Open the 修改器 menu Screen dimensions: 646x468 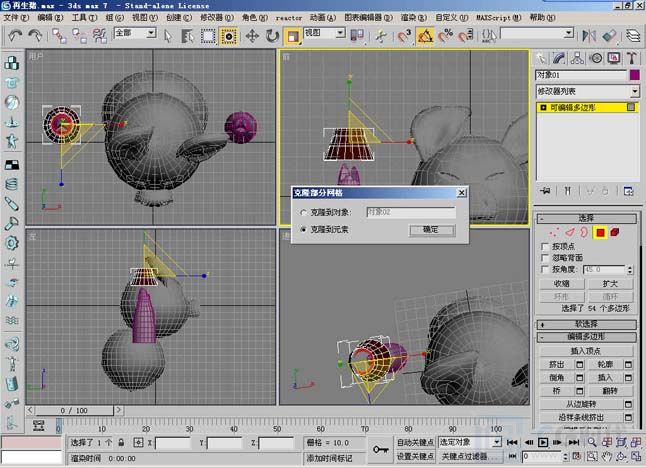click(217, 18)
